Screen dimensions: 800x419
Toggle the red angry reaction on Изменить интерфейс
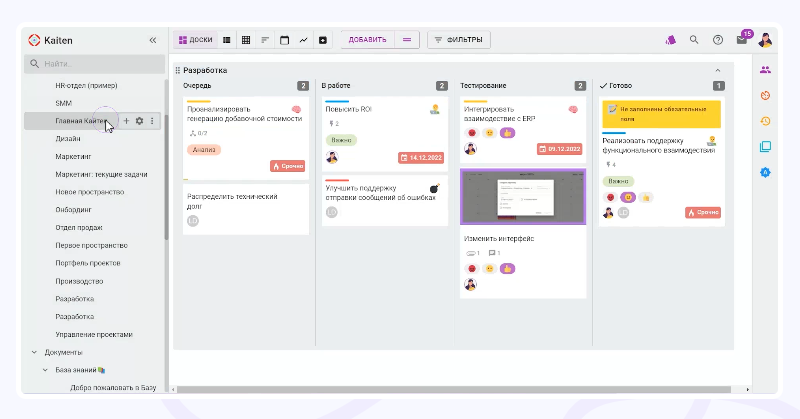coord(471,268)
